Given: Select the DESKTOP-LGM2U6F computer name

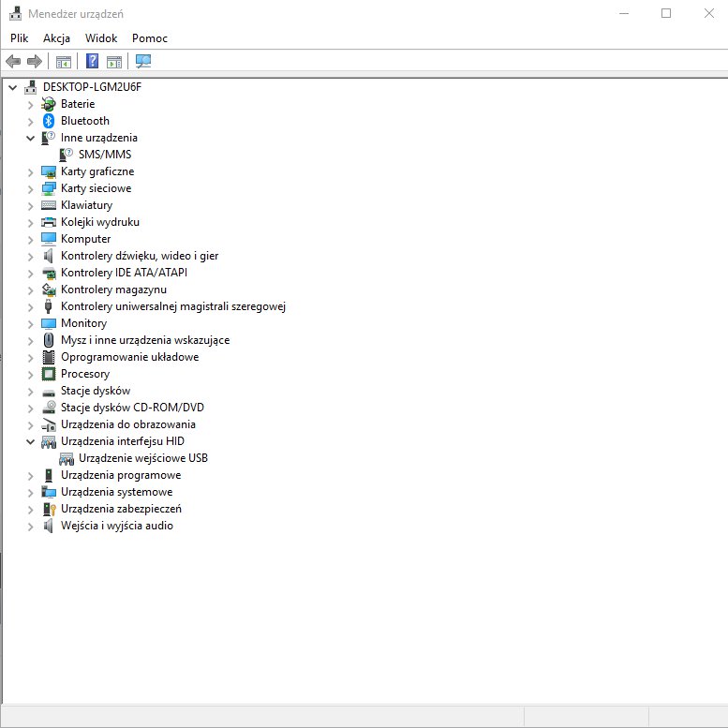Looking at the screenshot, I should tap(92, 87).
